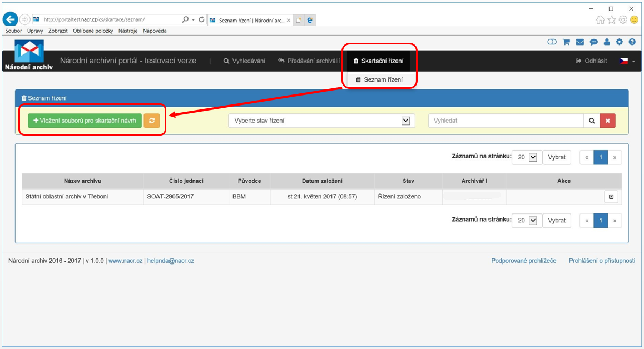Open the Czech flag language dropdown

tap(627, 61)
